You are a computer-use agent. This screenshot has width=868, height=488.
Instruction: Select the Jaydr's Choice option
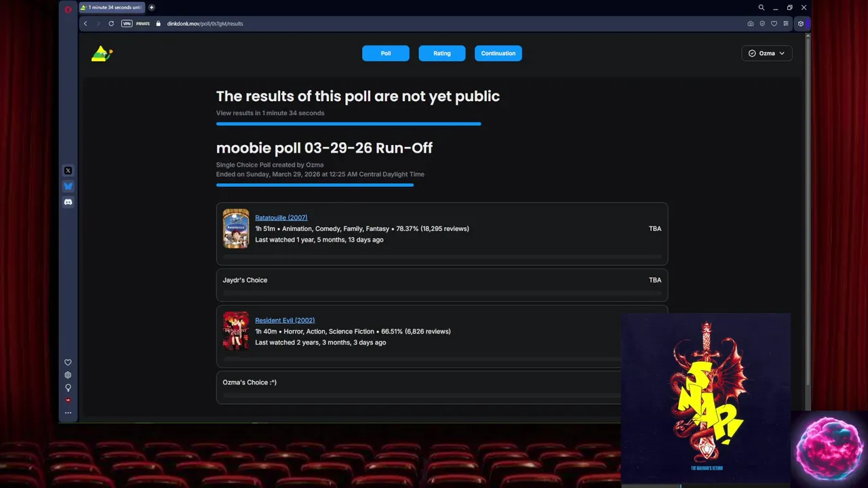[442, 285]
